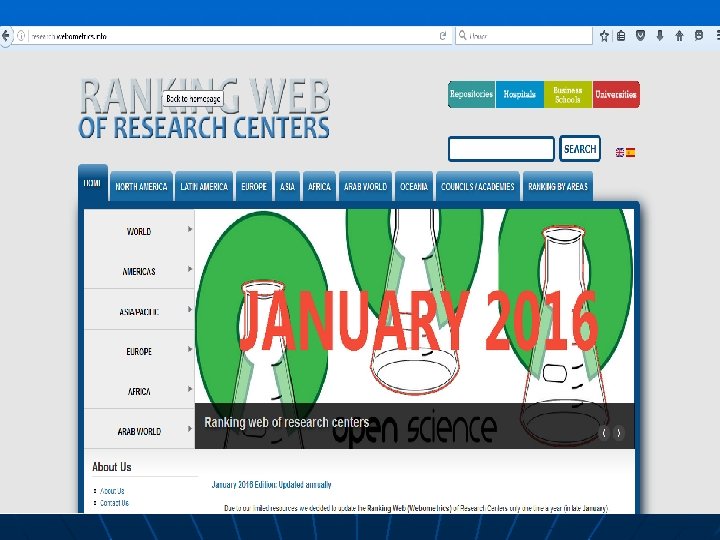Switch language with the Spanish flag icon
Viewport: 720px width, 540px height.
[630, 152]
